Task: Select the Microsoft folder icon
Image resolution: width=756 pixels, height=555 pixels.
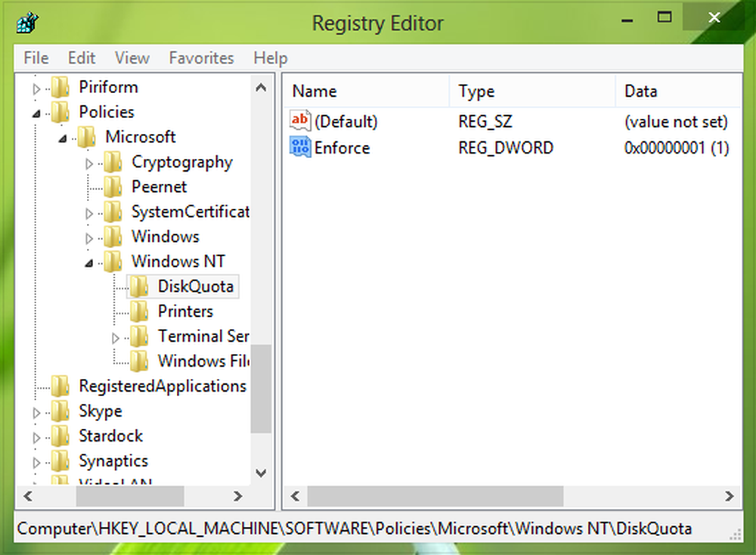Action: click(x=87, y=137)
